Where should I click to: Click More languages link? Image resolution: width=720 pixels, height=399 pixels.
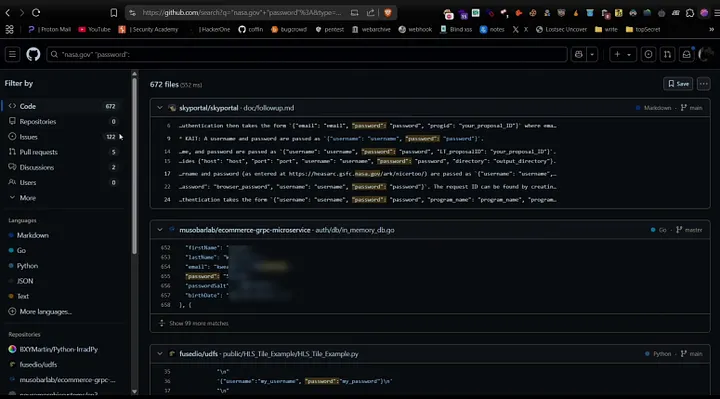click(40, 312)
